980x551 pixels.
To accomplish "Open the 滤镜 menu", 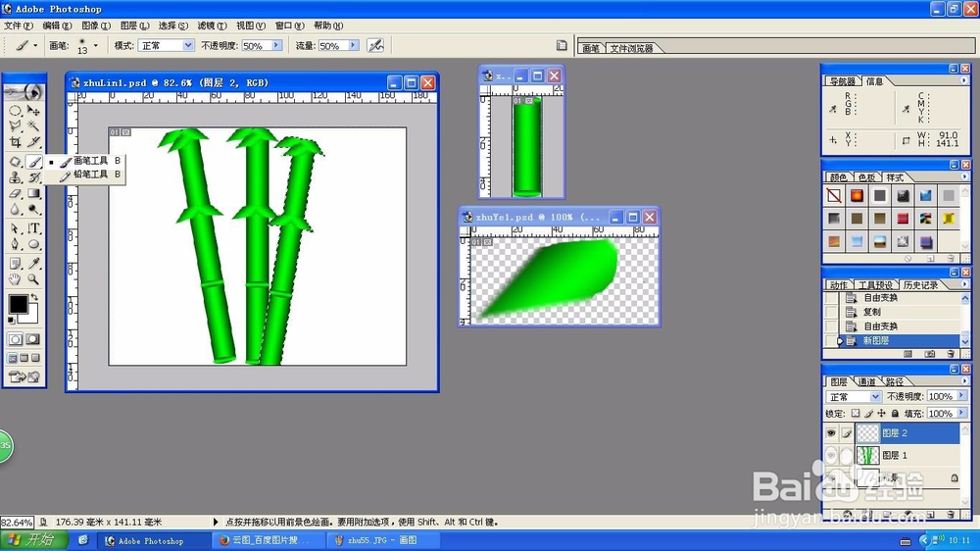I will coord(212,25).
